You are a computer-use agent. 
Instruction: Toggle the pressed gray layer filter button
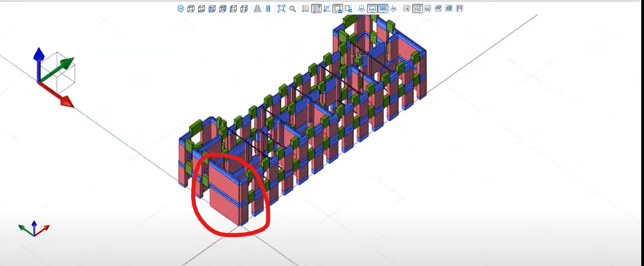[x=418, y=8]
